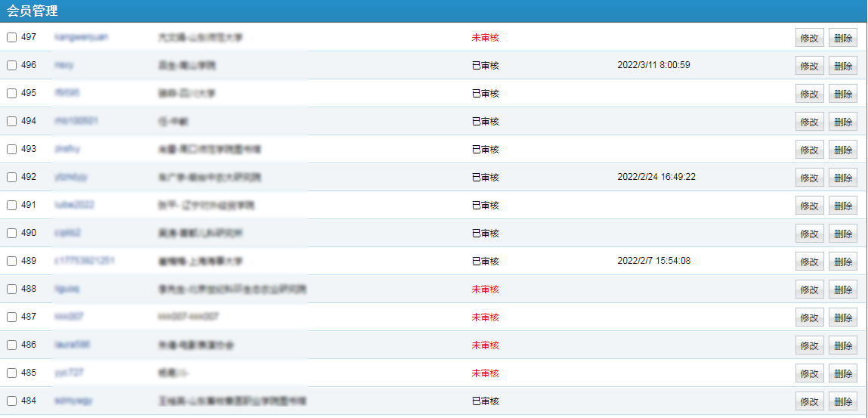Click the 会员管理 header title
Image resolution: width=868 pixels, height=418 pixels.
[32, 11]
